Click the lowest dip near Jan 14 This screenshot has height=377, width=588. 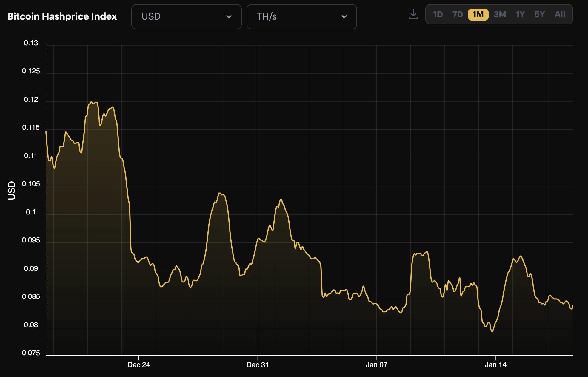tap(492, 331)
